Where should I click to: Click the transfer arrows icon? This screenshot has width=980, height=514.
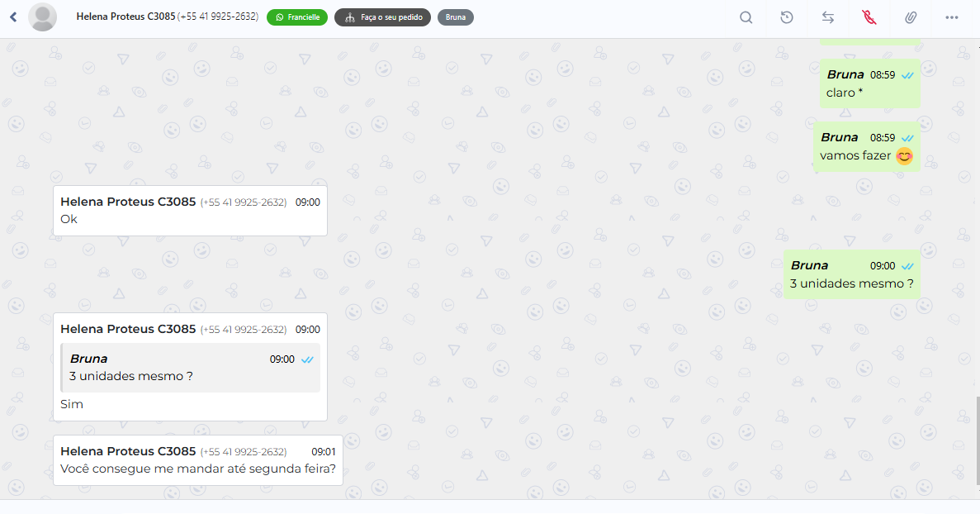click(828, 17)
